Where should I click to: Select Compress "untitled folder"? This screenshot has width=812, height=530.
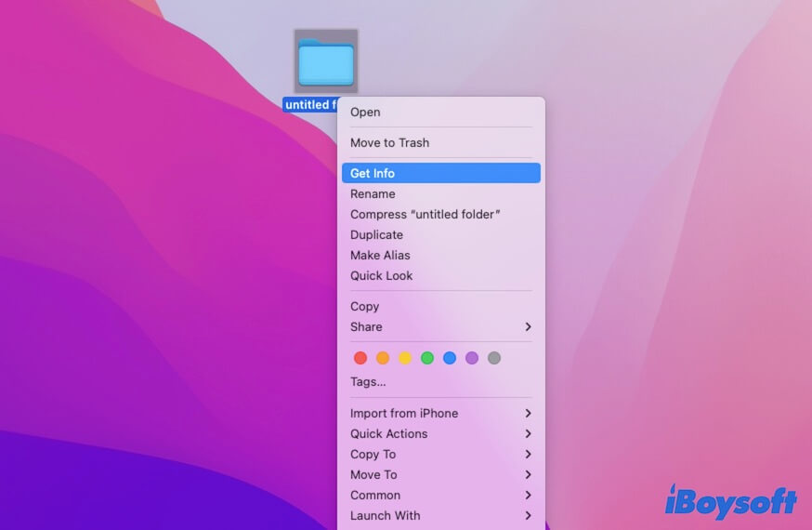pos(426,215)
